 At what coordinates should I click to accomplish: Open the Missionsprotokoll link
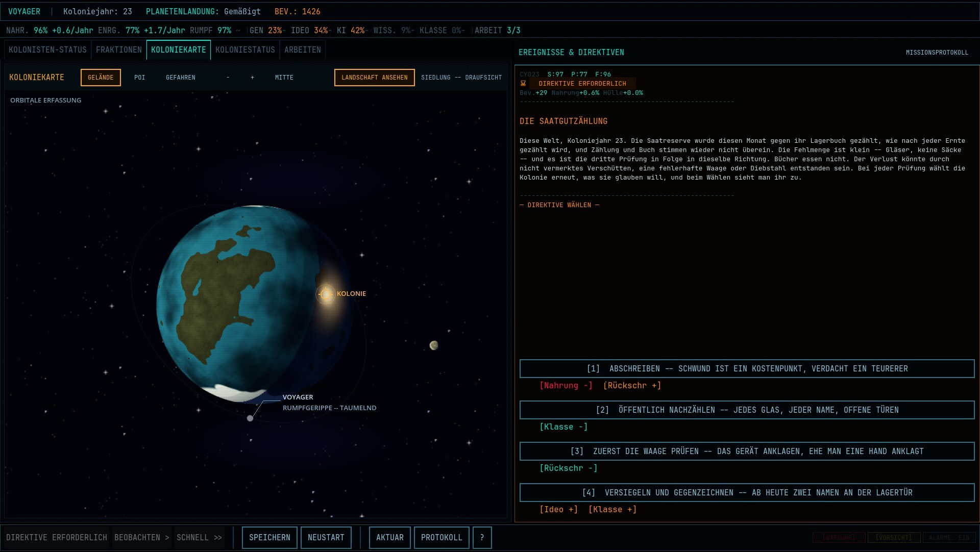(x=937, y=53)
